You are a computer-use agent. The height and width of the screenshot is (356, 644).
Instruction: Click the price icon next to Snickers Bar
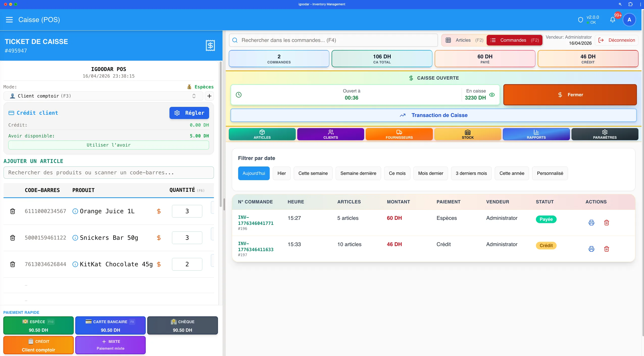[159, 238]
